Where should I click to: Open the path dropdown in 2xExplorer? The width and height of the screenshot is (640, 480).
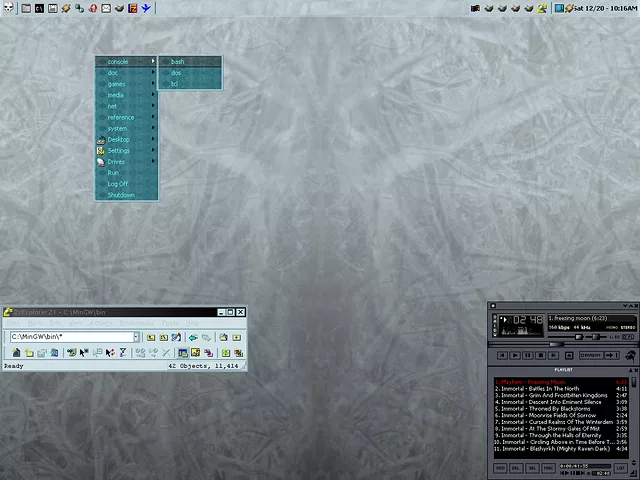[x=138, y=338]
